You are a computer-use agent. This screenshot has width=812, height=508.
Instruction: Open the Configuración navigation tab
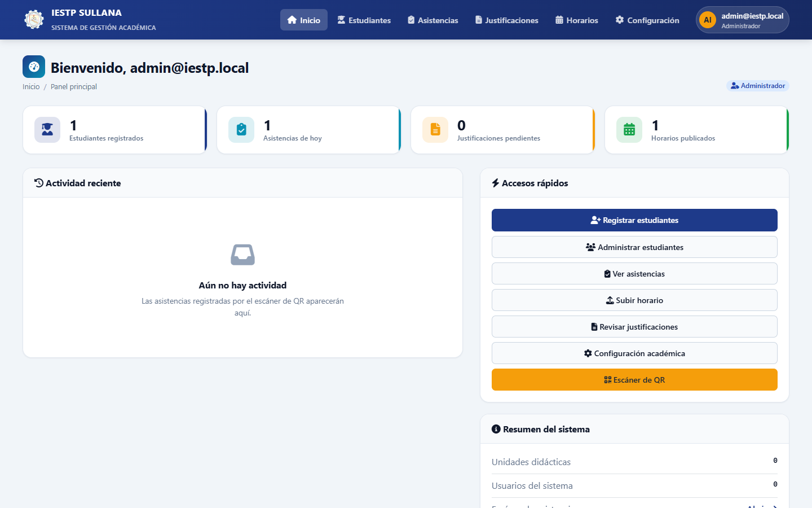click(647, 20)
